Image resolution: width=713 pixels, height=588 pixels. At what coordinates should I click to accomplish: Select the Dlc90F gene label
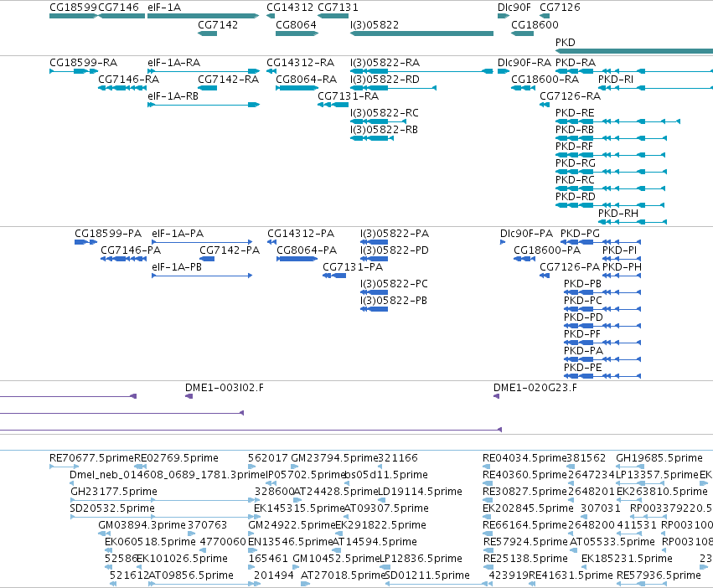(514, 8)
